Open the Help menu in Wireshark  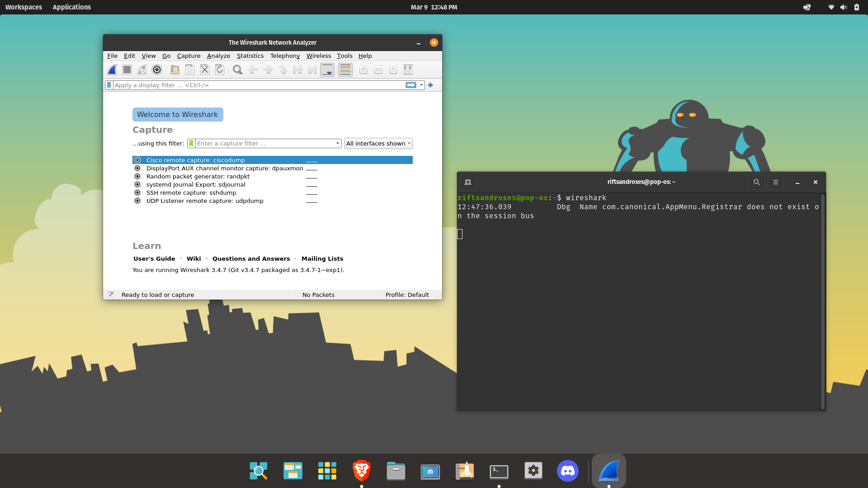click(x=365, y=56)
